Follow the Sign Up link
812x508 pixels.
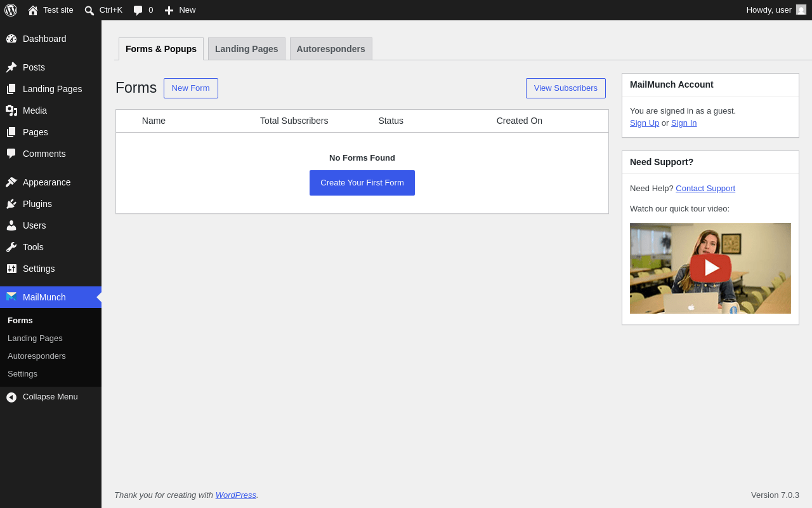(645, 123)
